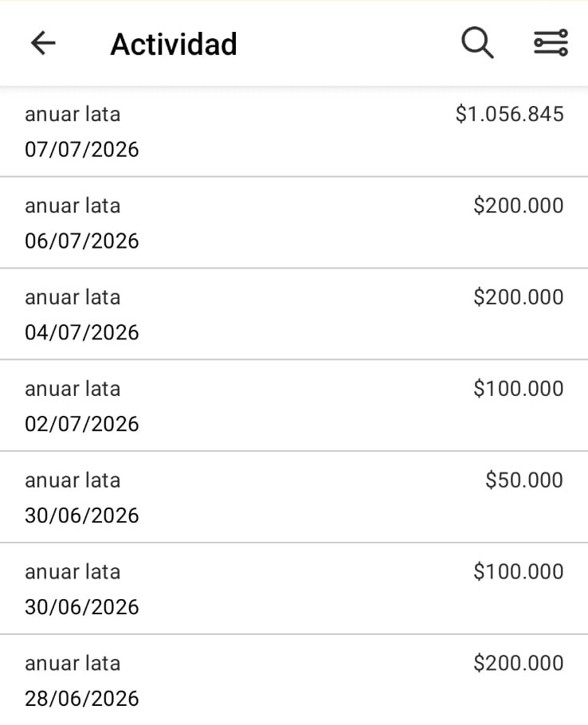Click the date text 28/06/2026
588x725 pixels.
point(82,699)
